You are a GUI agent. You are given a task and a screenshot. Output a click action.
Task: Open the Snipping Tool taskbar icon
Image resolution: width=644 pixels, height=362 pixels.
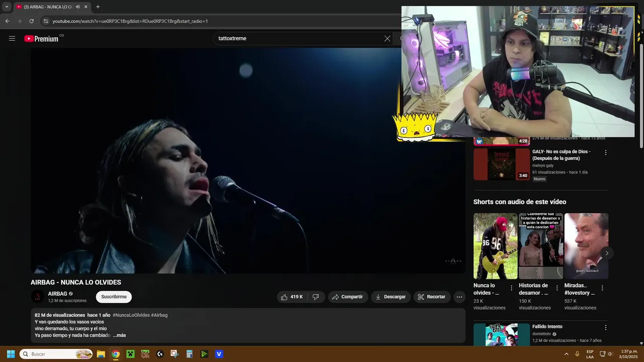(x=175, y=354)
